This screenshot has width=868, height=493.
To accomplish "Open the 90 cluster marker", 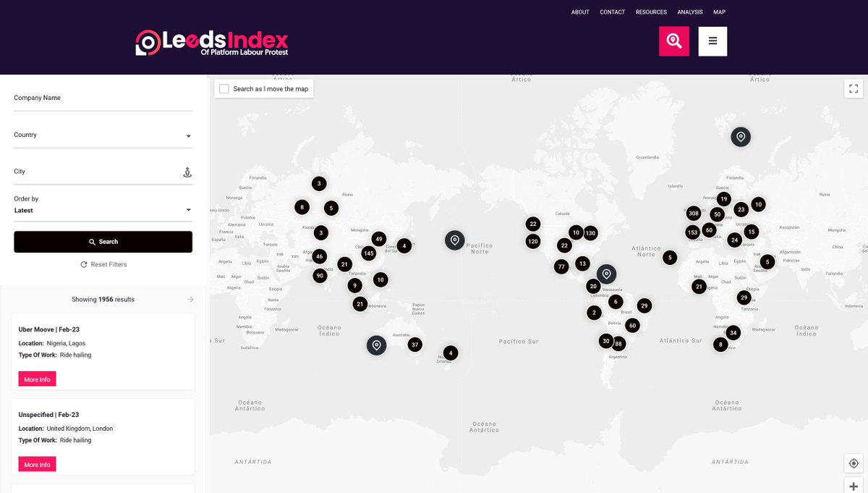I will pyautogui.click(x=320, y=275).
